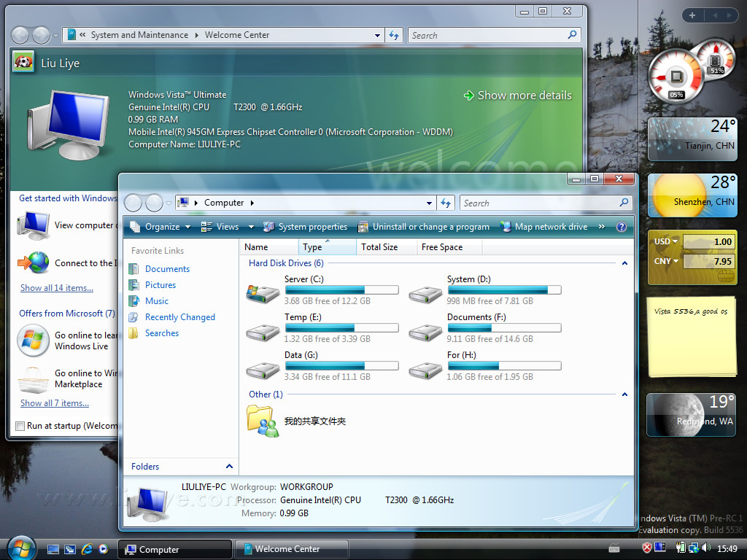This screenshot has width=747, height=560.
Task: Click Show Desktop quick launch icon
Action: pos(53,550)
